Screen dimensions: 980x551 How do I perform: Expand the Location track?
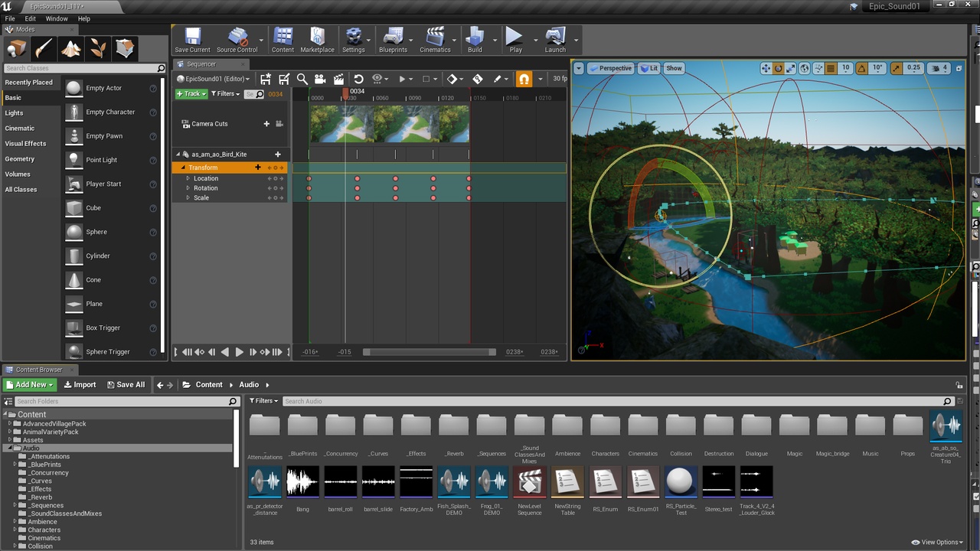[x=188, y=178]
